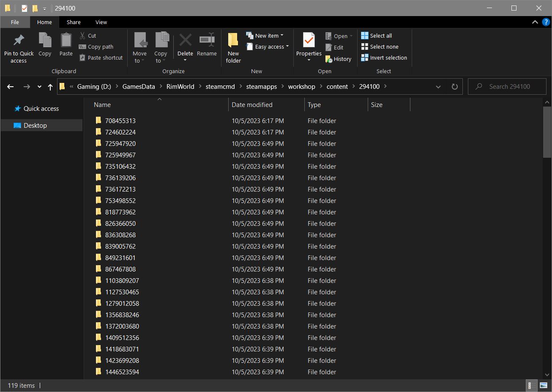Open the address bar history dropdown
Image resolution: width=552 pixels, height=392 pixels.
(x=438, y=86)
